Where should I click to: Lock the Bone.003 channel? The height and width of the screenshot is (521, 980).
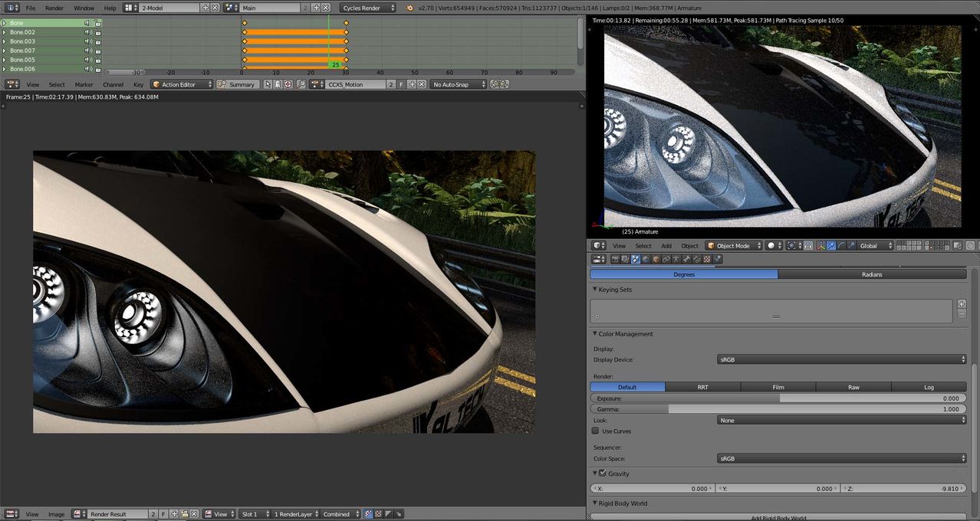pos(98,41)
